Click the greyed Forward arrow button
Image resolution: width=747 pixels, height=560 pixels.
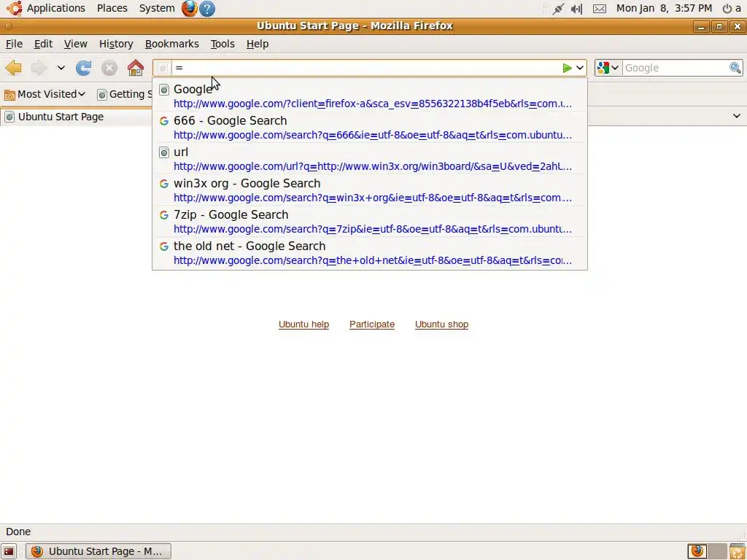(39, 68)
